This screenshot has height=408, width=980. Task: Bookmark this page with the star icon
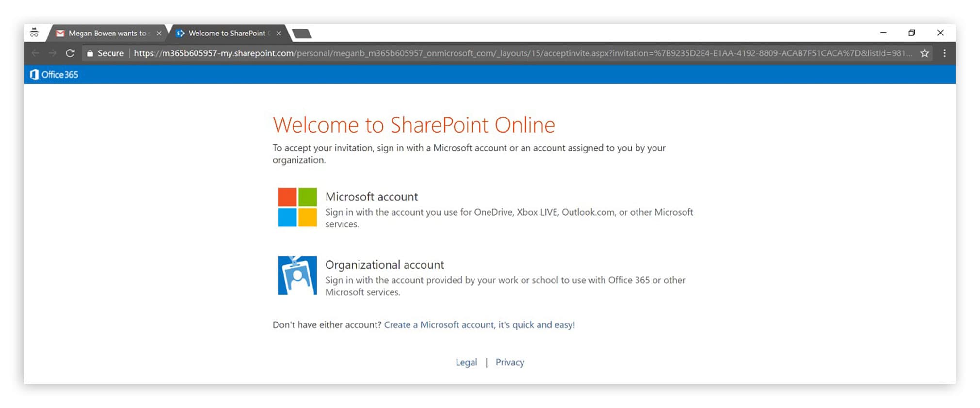click(924, 53)
